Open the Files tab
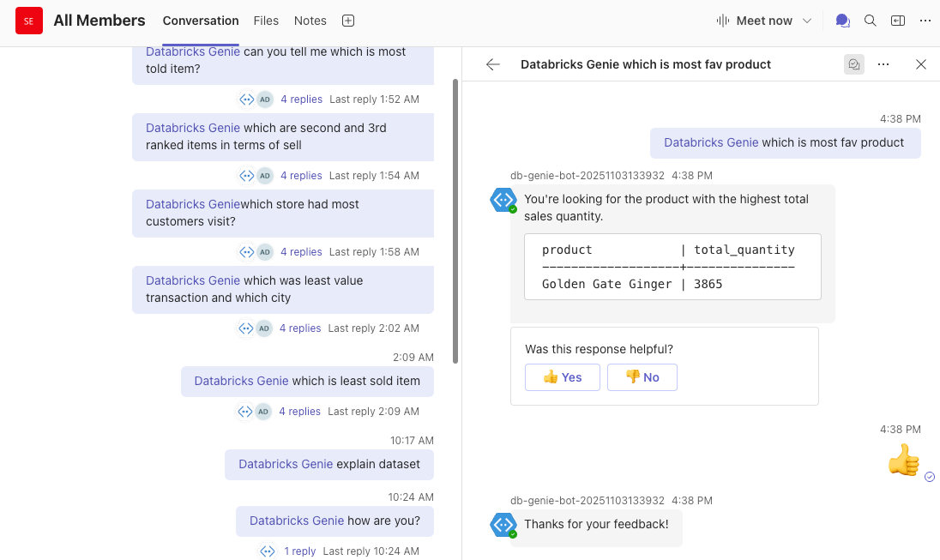Viewport: 940px width, 560px height. pos(266,21)
